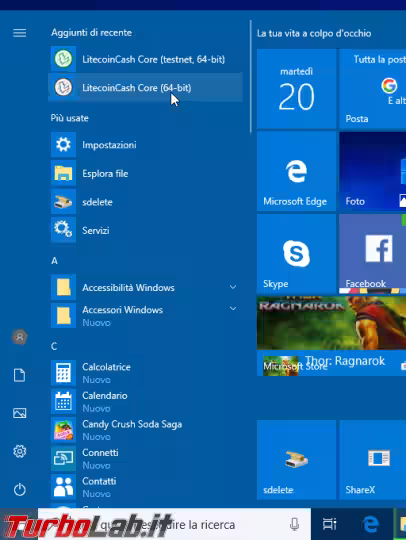Open the hamburger menu of Start
Viewport: 406px width, 540px height.
[20, 33]
